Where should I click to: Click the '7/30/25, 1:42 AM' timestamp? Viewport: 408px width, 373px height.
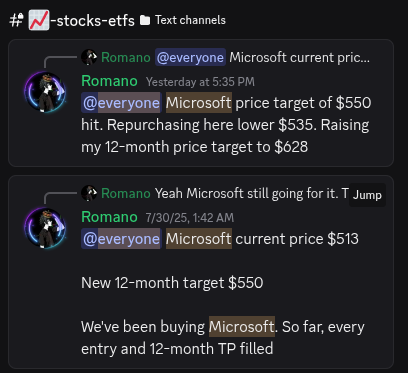pyautogui.click(x=190, y=218)
